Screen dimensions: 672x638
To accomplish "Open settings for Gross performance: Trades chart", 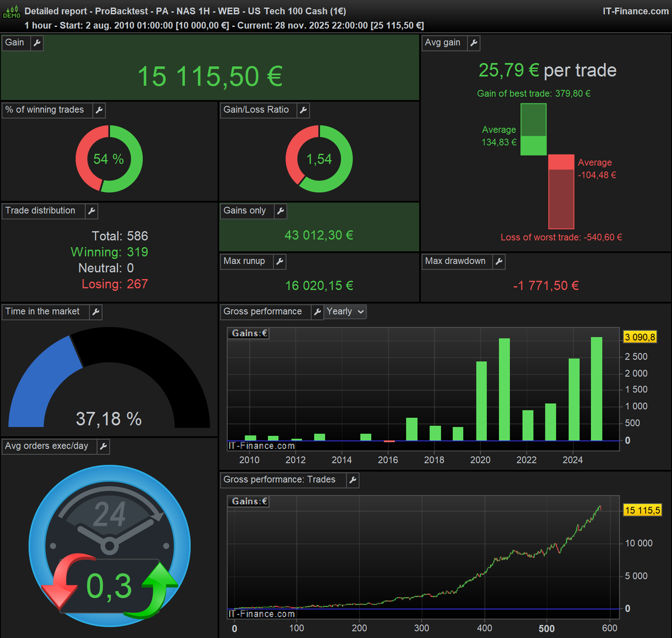I will [352, 480].
